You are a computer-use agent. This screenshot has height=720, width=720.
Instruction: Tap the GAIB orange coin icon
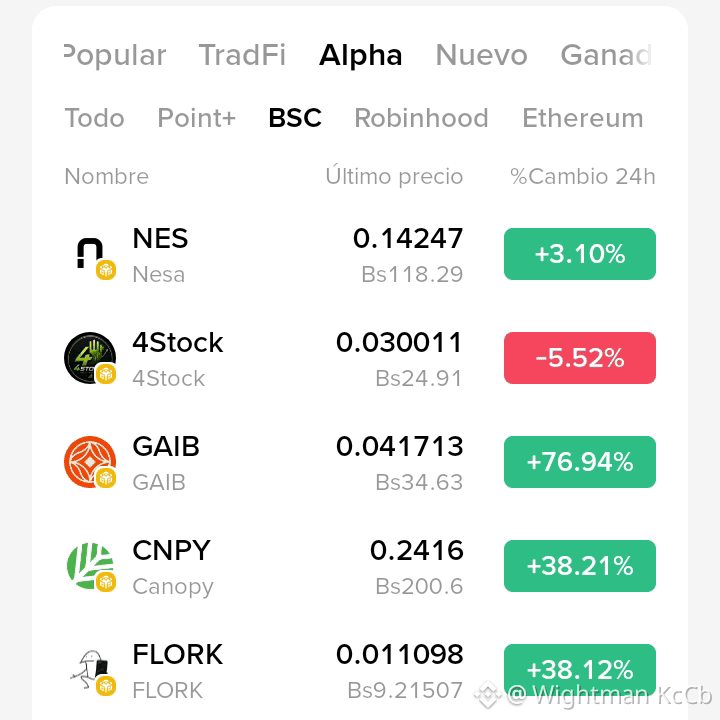click(90, 462)
